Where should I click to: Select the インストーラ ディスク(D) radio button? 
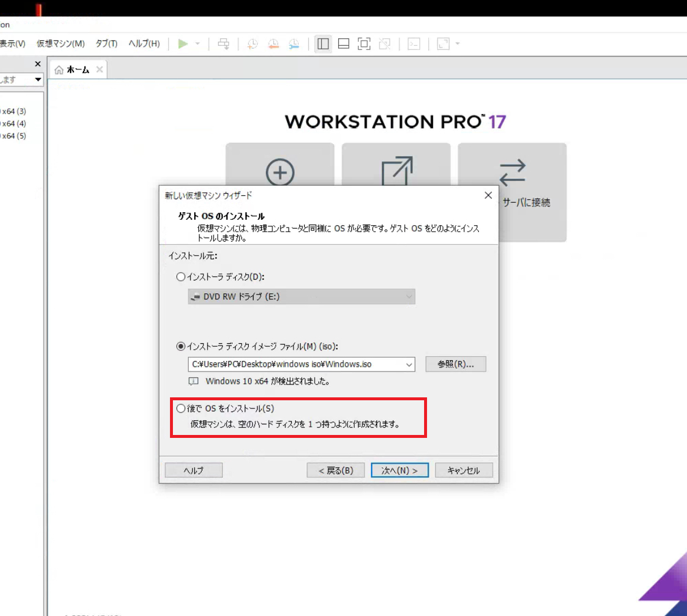point(181,277)
